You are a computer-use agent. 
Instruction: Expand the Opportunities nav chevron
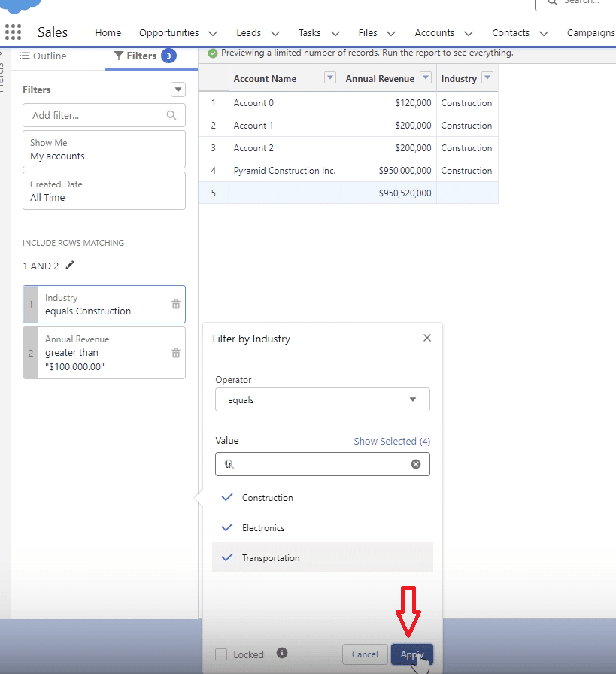pos(213,34)
